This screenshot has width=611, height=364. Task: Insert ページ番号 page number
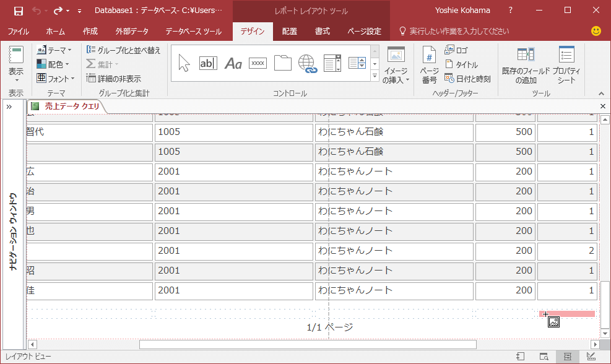(x=429, y=65)
